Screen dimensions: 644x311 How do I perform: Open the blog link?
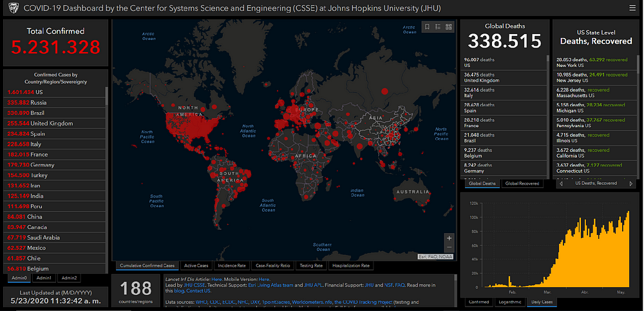[179, 290]
